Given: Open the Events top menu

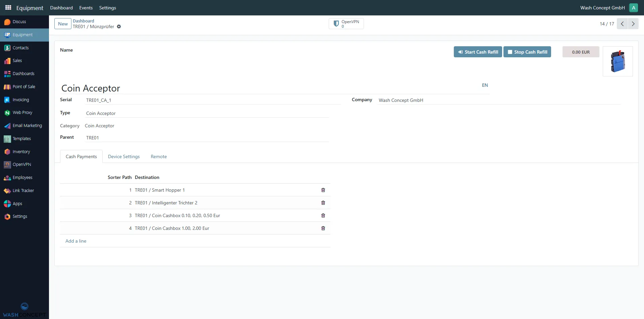Looking at the screenshot, I should 86,8.
